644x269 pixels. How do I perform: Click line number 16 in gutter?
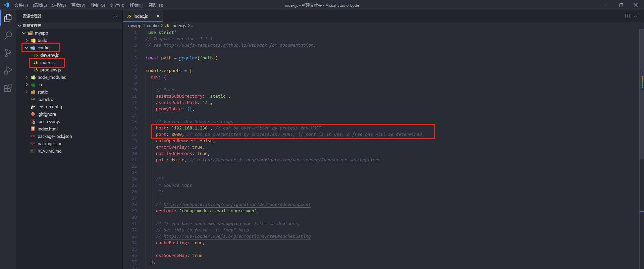click(x=134, y=128)
